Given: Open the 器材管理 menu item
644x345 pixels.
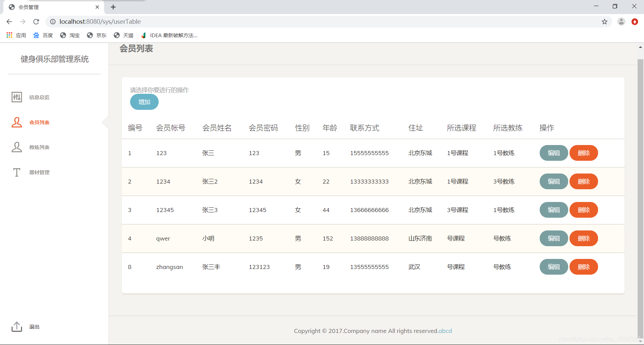Looking at the screenshot, I should [x=39, y=172].
